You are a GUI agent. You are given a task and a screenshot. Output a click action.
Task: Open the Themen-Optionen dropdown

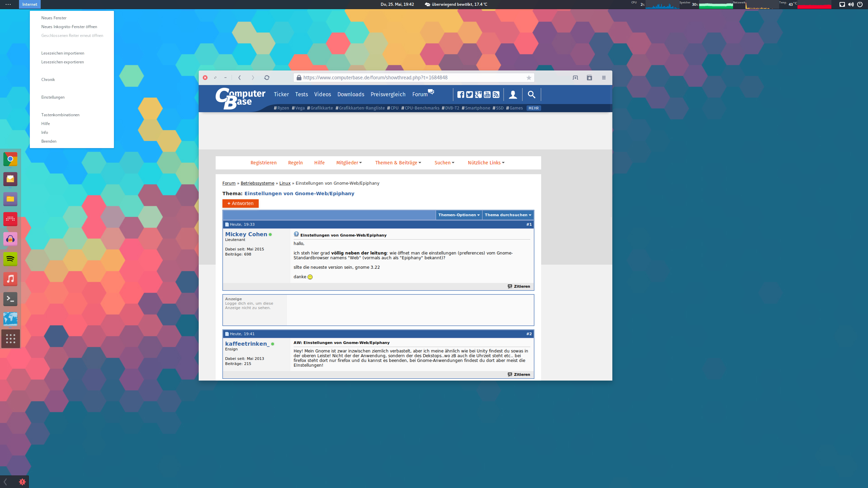[459, 215]
